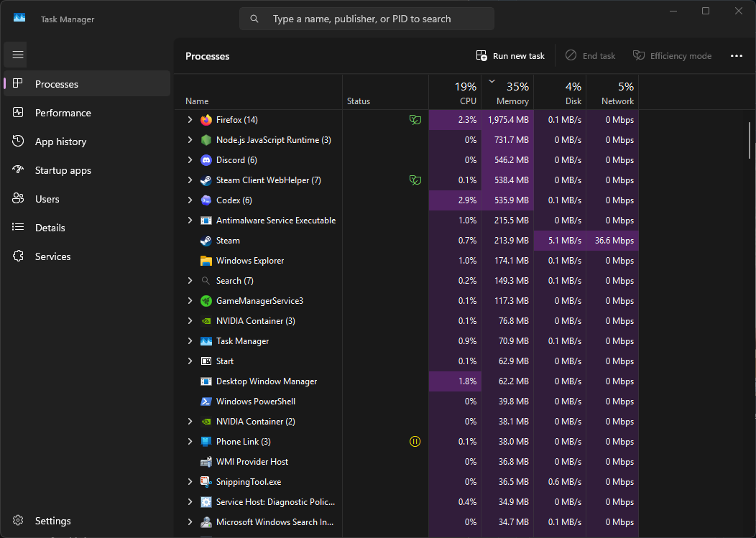Click the Phone Link app icon
756x538 pixels.
tap(206, 442)
